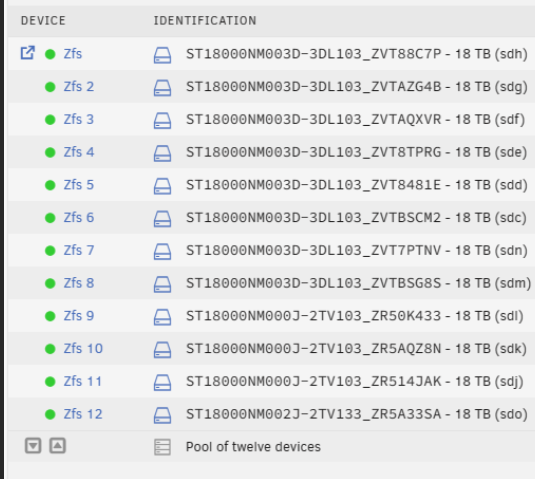
Task: Click the disk icon for the sdk drive
Action: coord(162,350)
